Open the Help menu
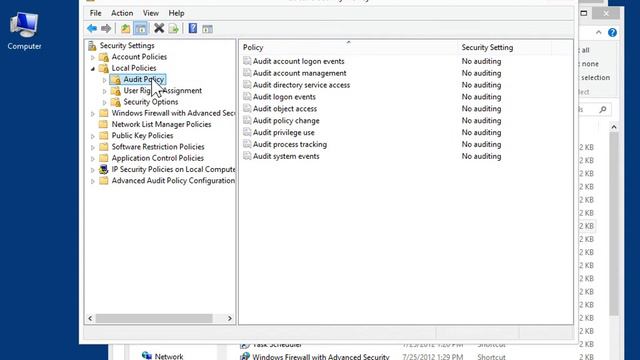Screen dimensions: 640x360 (176, 13)
